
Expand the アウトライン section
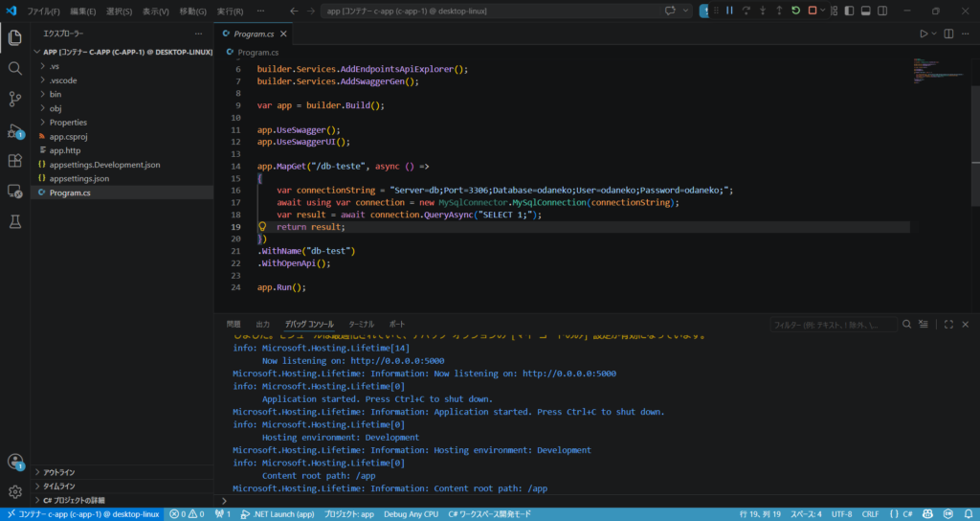(x=122, y=472)
